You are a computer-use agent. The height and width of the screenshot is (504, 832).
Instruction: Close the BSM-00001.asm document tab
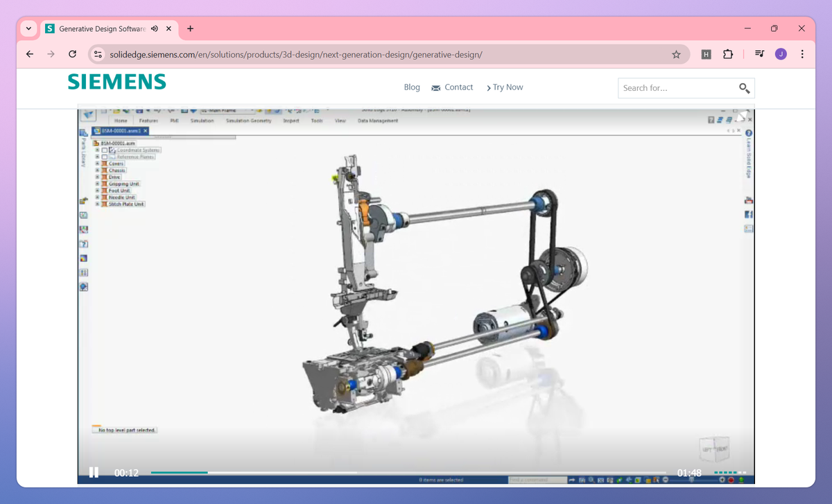(x=146, y=130)
